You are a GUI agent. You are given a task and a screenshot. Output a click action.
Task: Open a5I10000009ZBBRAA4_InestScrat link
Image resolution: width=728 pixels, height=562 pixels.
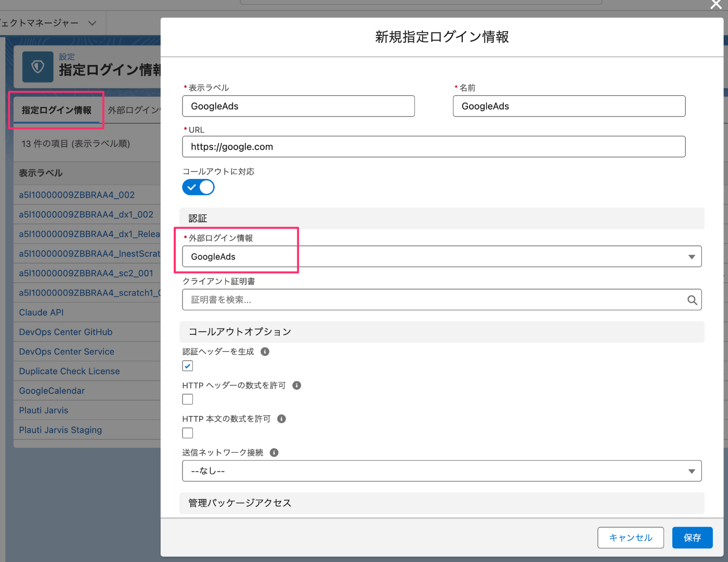pyautogui.click(x=89, y=254)
